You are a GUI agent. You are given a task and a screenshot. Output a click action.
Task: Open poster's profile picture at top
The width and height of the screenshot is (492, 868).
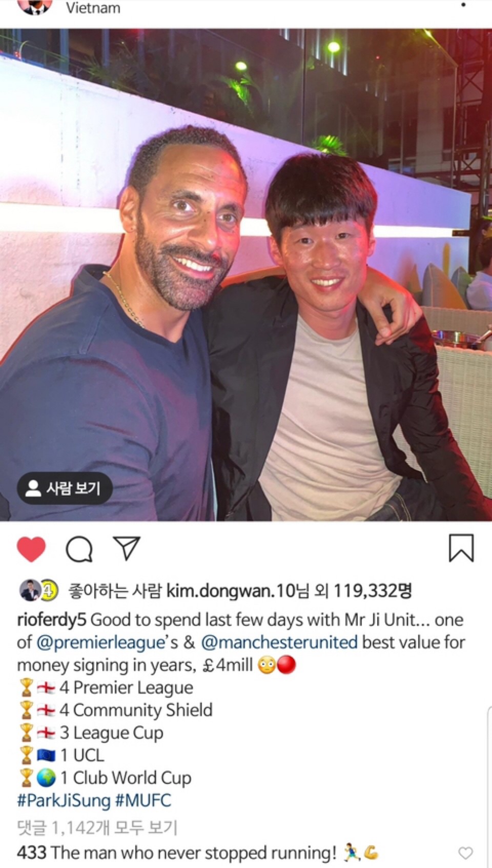tap(35, 6)
